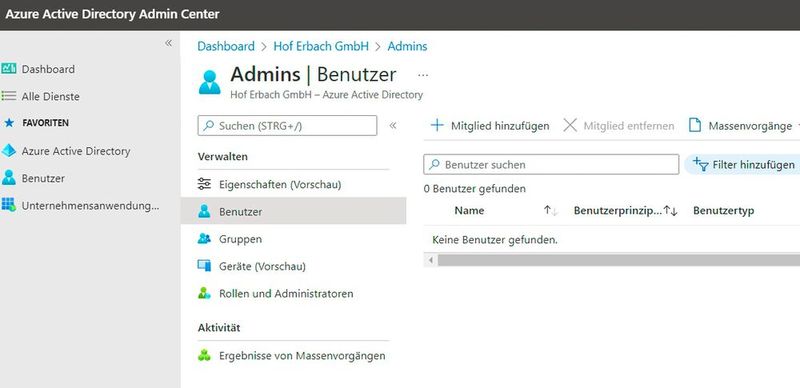Viewport: 800px width, 388px height.
Task: Click the plus icon of Mitglied hinzufügen
Action: (437, 126)
